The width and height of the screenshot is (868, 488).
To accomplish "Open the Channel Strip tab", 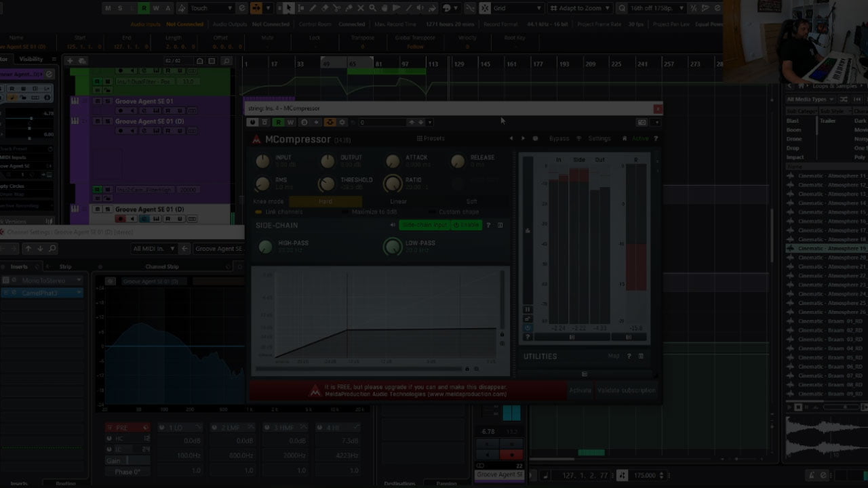I will coord(162,266).
